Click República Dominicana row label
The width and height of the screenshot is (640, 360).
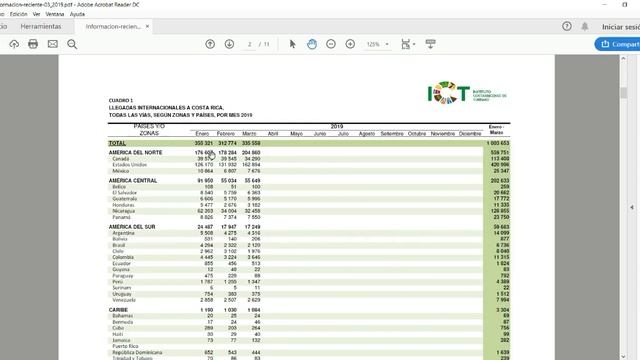137,352
